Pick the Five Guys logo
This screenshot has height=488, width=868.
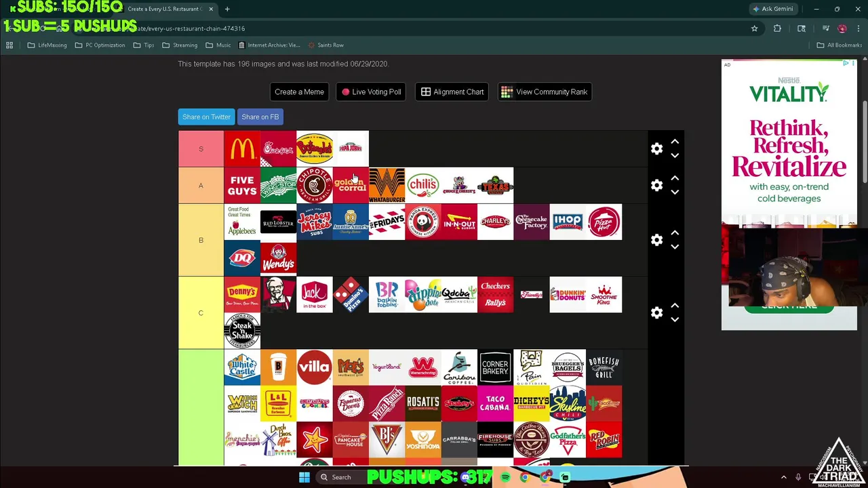(x=242, y=185)
